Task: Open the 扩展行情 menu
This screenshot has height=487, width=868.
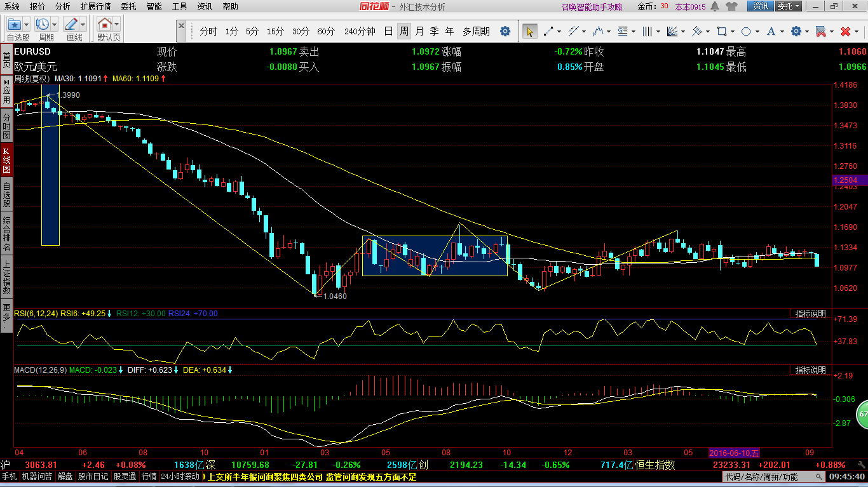Action: [95, 6]
